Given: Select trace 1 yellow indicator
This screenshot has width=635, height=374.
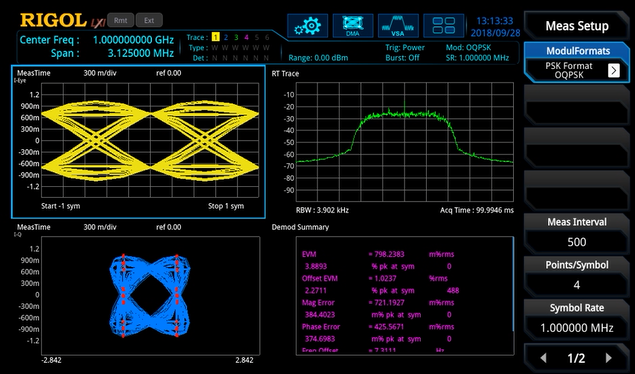Looking at the screenshot, I should 215,37.
